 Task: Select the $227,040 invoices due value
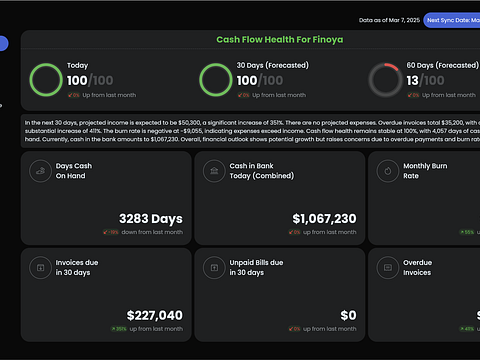click(155, 315)
